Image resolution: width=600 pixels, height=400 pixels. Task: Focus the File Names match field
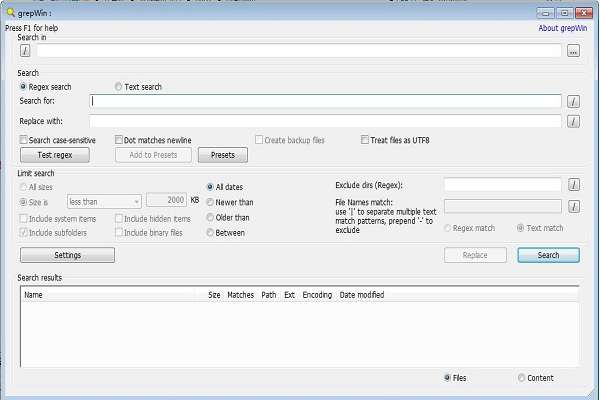(x=503, y=206)
